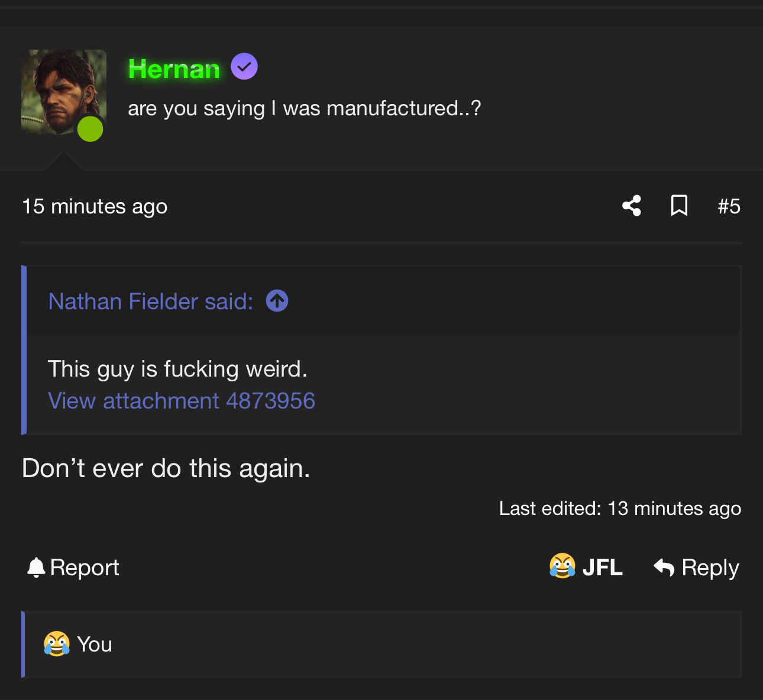This screenshot has width=763, height=700.
Task: Click the purple verified badge beside Hernan
Action: click(244, 66)
